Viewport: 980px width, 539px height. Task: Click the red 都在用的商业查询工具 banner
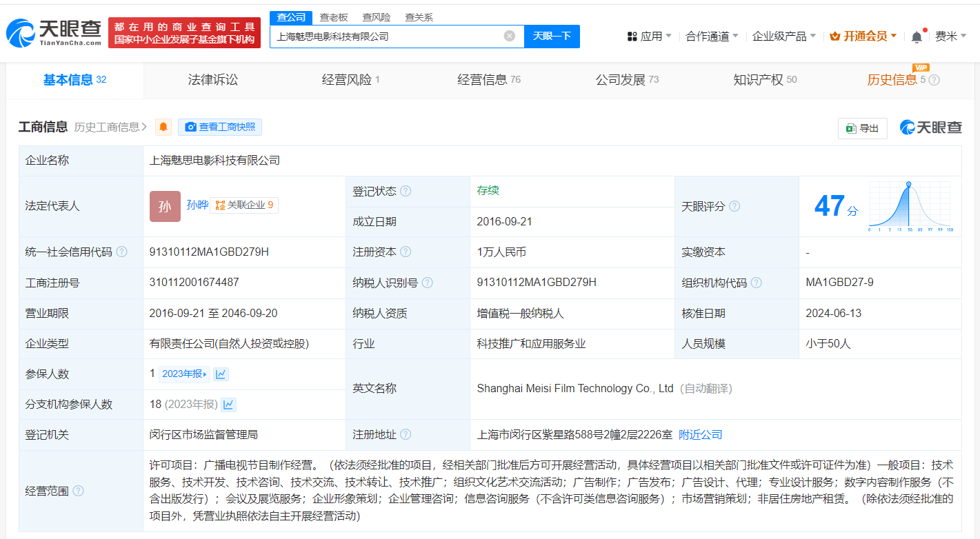(x=184, y=32)
